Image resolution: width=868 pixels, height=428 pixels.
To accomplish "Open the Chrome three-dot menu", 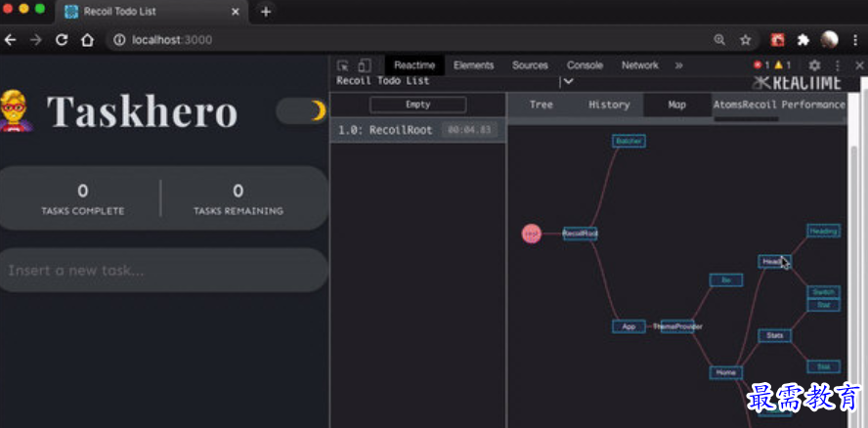I will click(856, 40).
